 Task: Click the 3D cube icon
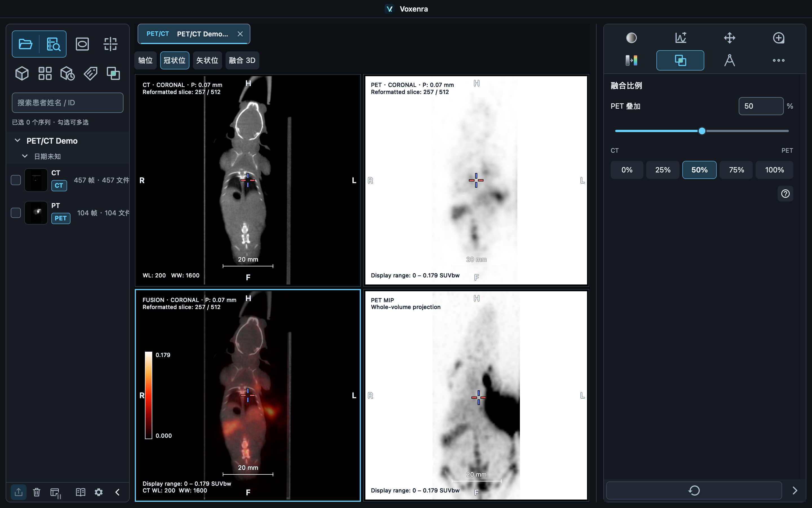coord(22,73)
